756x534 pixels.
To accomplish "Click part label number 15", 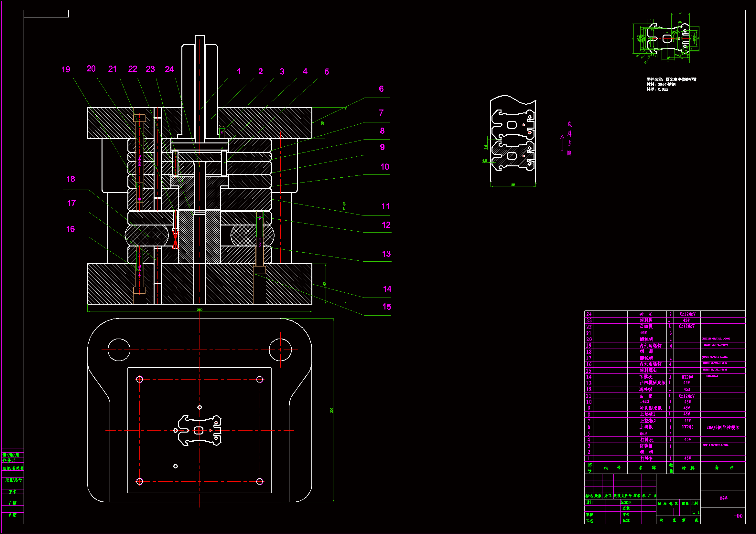I will coord(386,307).
